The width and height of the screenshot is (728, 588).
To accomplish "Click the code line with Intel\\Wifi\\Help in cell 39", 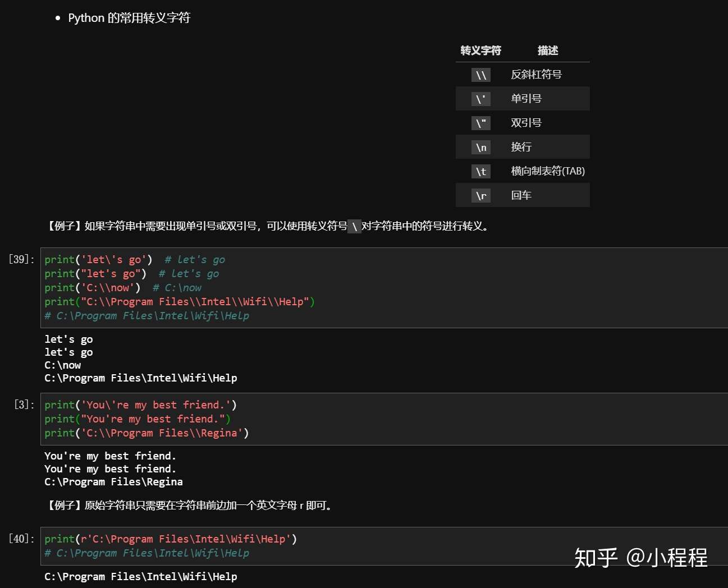I will click(180, 302).
